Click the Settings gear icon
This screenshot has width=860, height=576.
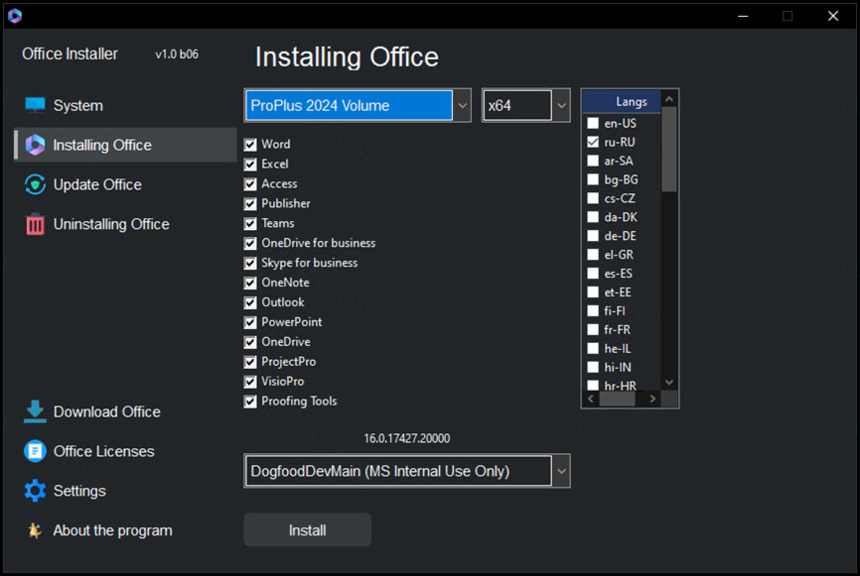35,491
